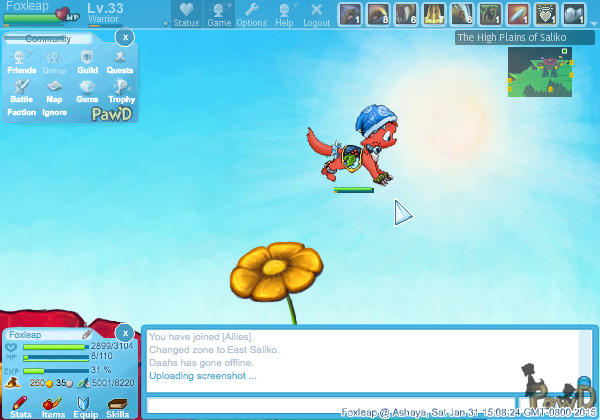Click the Logout button
This screenshot has width=600, height=420.
[316, 14]
